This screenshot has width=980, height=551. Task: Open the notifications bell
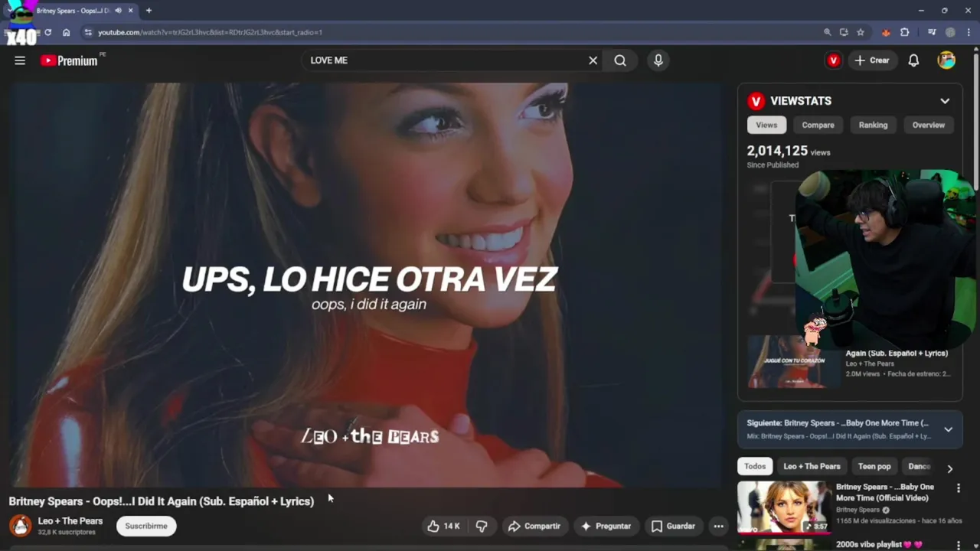(x=913, y=60)
